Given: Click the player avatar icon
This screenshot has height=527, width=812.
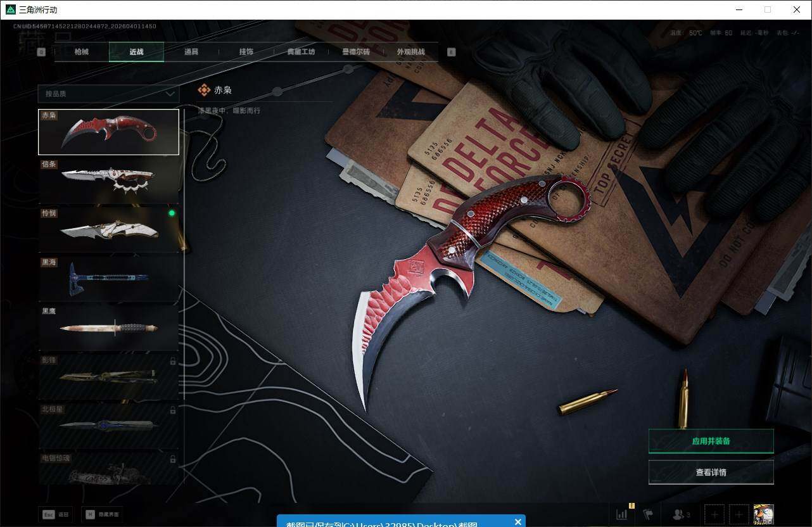Looking at the screenshot, I should click(x=763, y=514).
